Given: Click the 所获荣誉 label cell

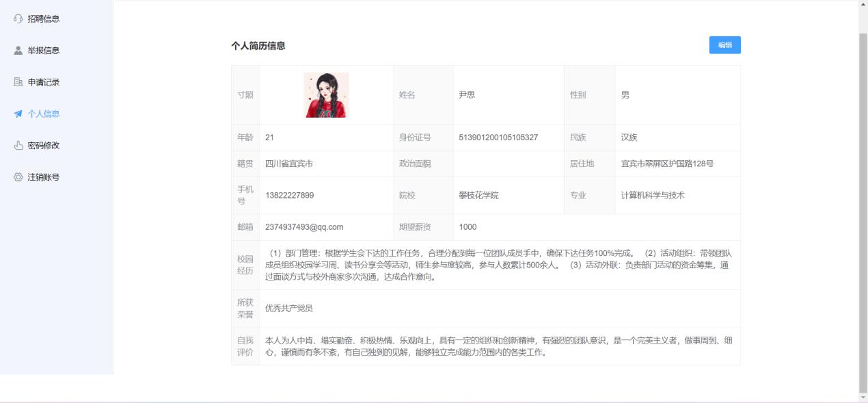Looking at the screenshot, I should [x=245, y=309].
